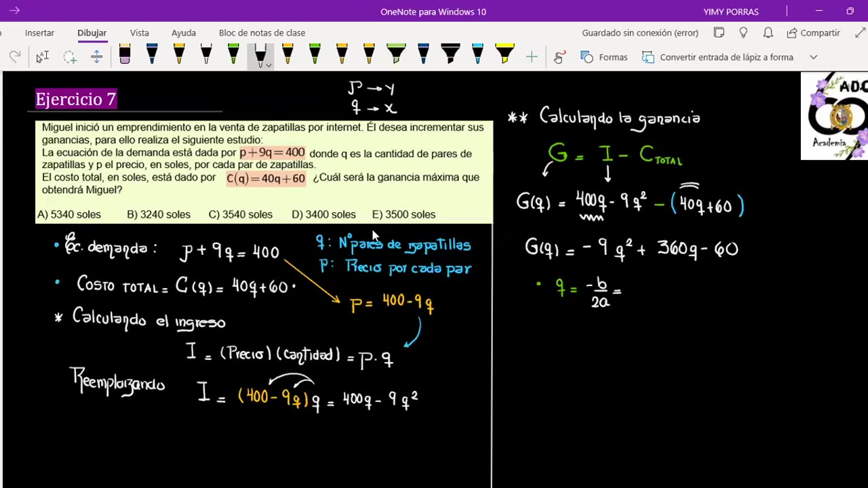Toggle Draw with Touch
Screen dimensions: 868x488
tap(559, 57)
